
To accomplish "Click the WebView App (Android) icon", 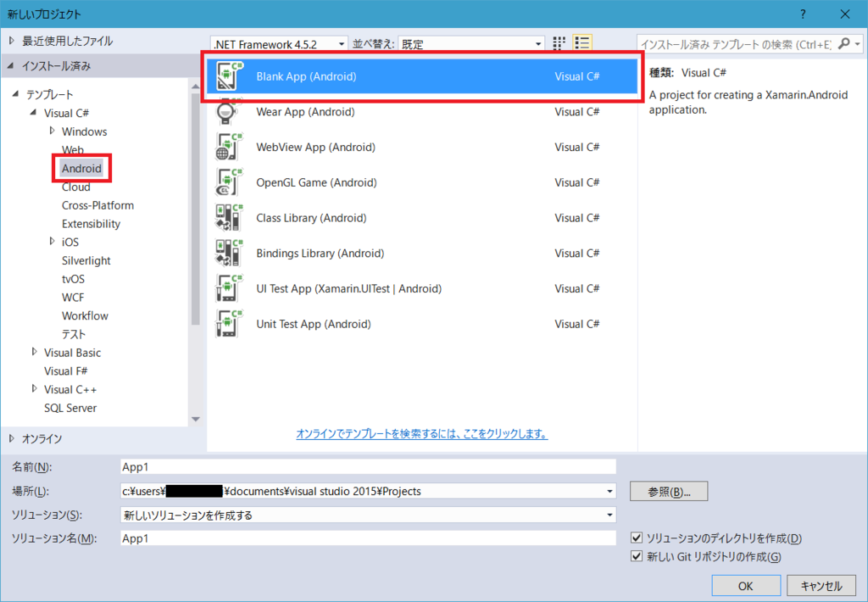I will (229, 148).
